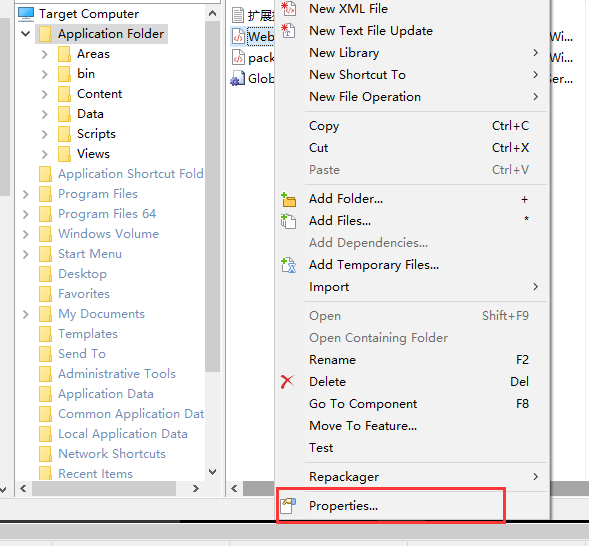The width and height of the screenshot is (589, 546).
Task: Open the New File Operation submenu
Action: (412, 97)
